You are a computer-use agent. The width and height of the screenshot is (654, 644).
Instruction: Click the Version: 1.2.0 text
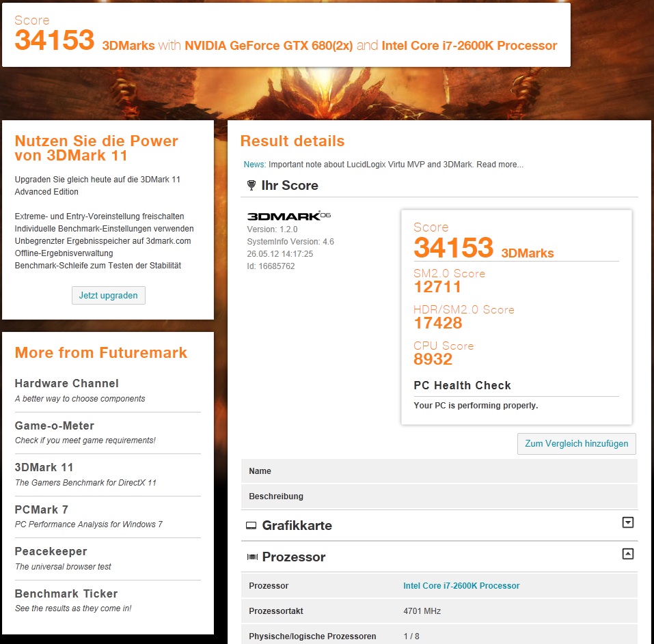(273, 229)
